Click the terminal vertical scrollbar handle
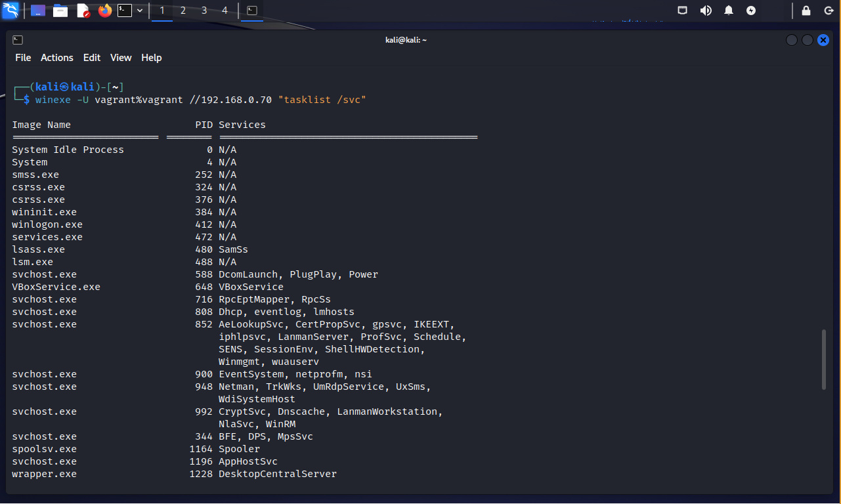Image resolution: width=841 pixels, height=504 pixels. tap(824, 360)
